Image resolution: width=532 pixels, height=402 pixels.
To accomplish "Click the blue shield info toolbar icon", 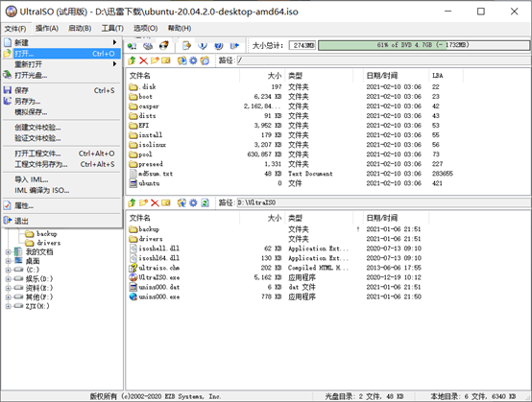I will click(203, 45).
